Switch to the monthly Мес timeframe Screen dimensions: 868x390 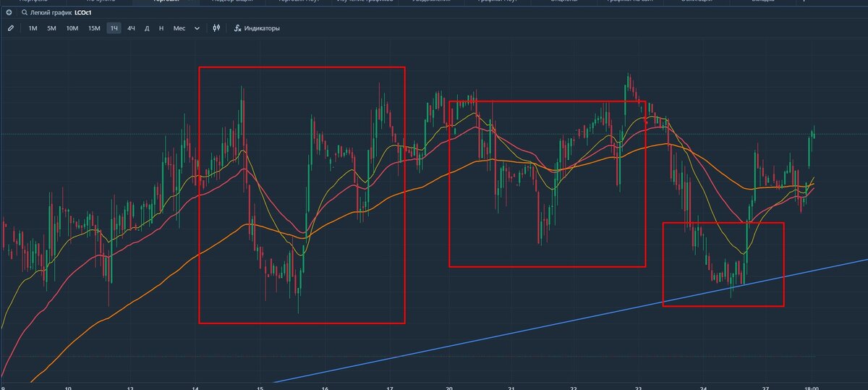pos(179,28)
